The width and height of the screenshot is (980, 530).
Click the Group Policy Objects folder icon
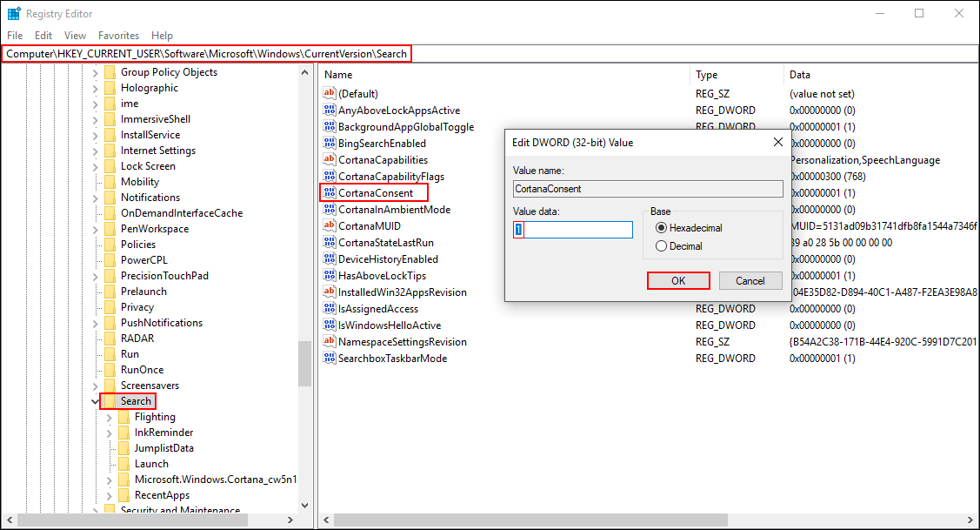point(110,72)
